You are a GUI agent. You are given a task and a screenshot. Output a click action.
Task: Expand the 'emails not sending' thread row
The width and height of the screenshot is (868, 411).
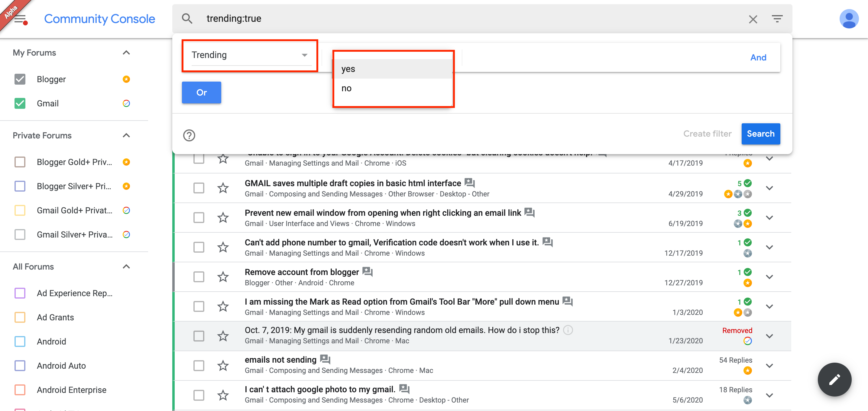(769, 366)
